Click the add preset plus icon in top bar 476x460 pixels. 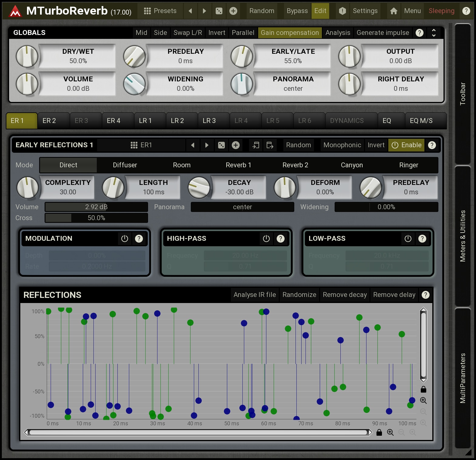point(233,11)
